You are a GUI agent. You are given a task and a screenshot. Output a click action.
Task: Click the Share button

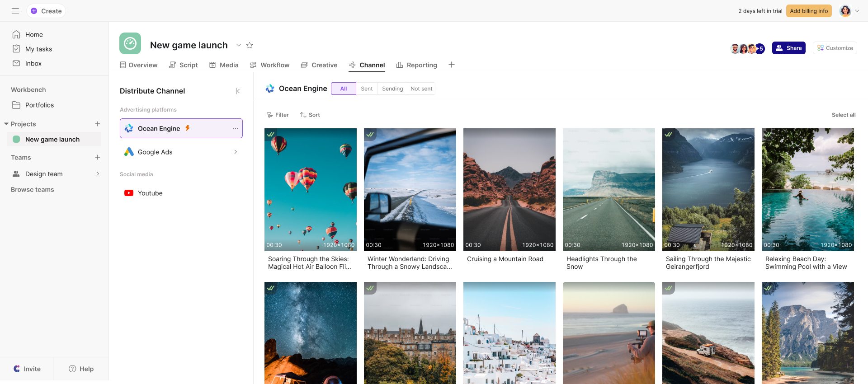tap(788, 48)
